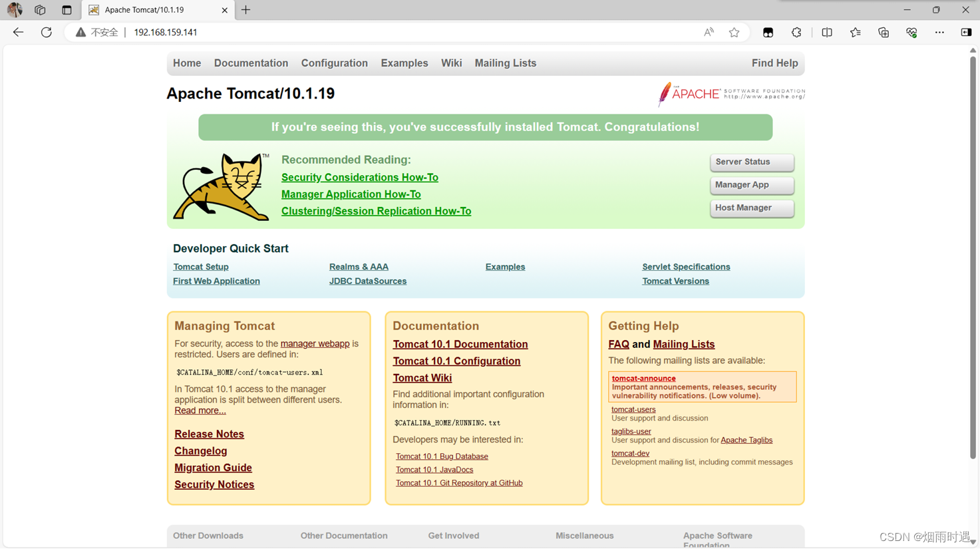Open the Security Notices link
This screenshot has width=980, height=549.
coord(214,484)
